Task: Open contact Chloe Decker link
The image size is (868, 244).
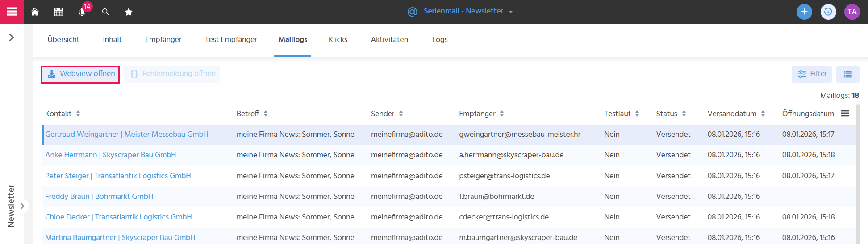Action: coord(118,217)
